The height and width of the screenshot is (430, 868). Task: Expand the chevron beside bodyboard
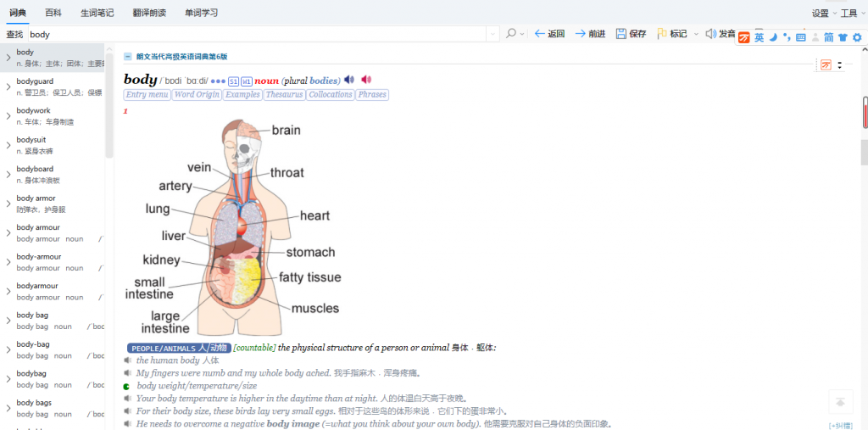coord(8,174)
